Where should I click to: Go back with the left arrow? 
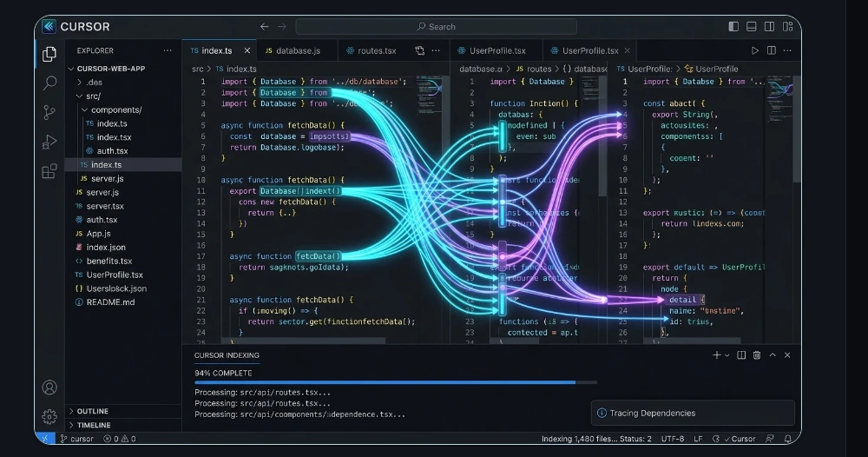(265, 27)
